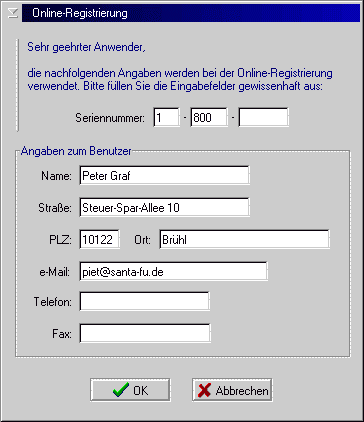Select the Ort field containing Brühl

click(x=245, y=239)
